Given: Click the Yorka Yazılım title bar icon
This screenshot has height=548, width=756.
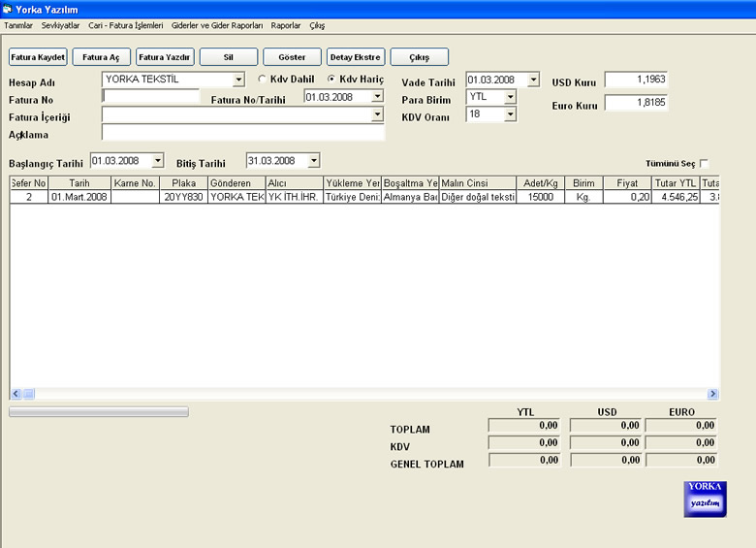Looking at the screenshot, I should (x=7, y=9).
